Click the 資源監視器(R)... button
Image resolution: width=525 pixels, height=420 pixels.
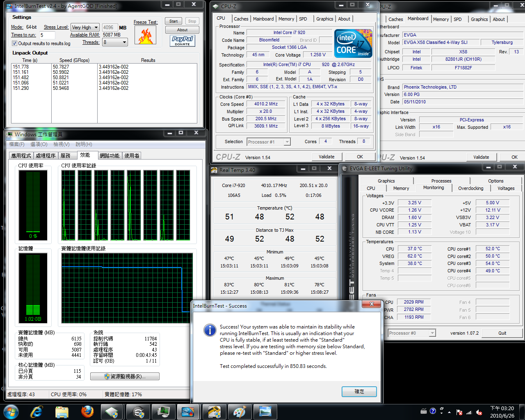click(x=125, y=376)
